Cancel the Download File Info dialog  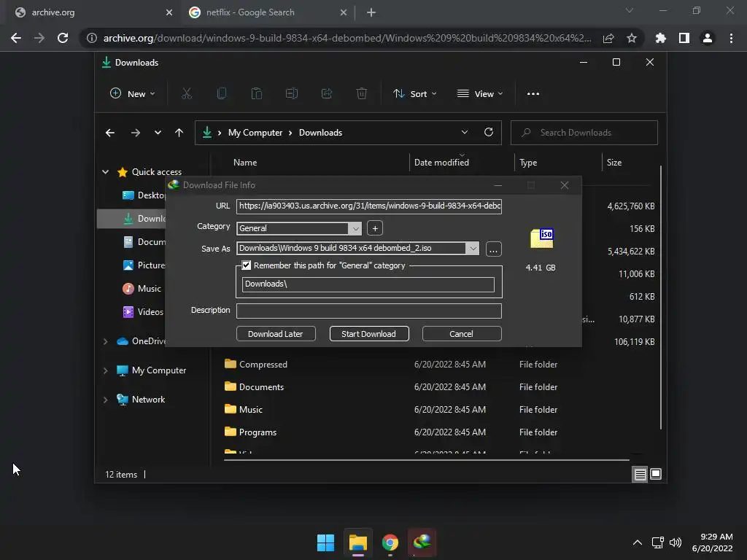pos(461,334)
